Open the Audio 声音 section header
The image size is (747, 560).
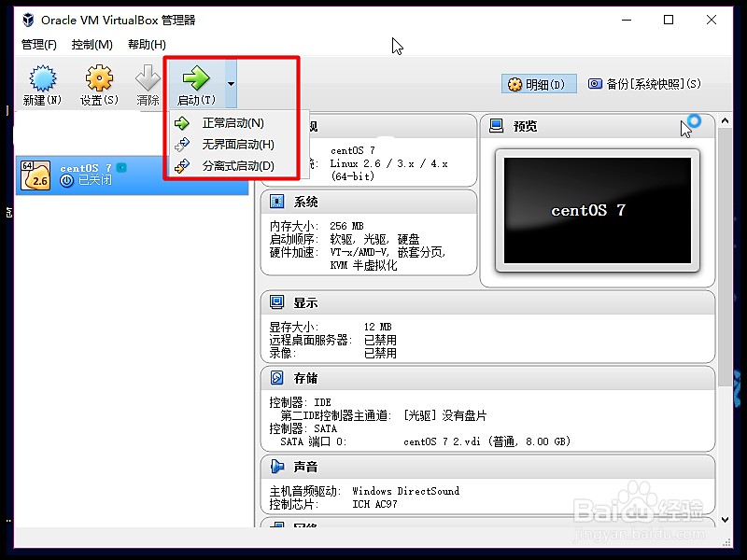(487, 467)
